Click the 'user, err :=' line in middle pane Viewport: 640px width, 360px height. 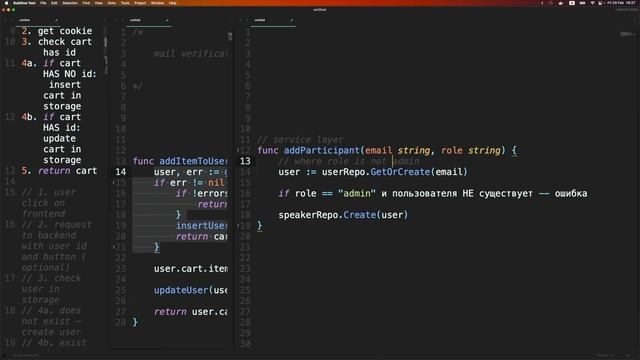pos(191,172)
